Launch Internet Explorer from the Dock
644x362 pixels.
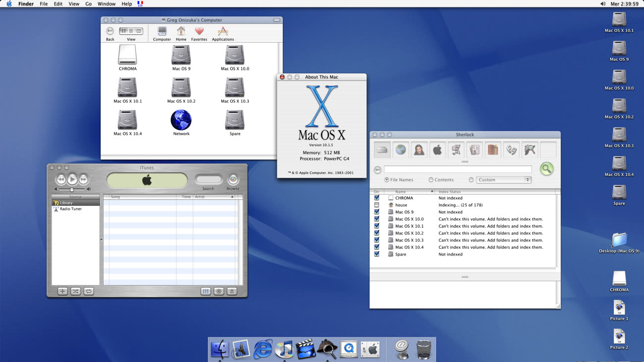coord(263,350)
